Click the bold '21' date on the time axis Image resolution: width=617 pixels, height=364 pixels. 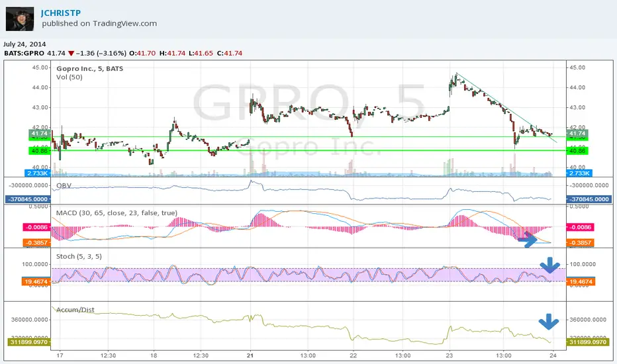click(250, 355)
